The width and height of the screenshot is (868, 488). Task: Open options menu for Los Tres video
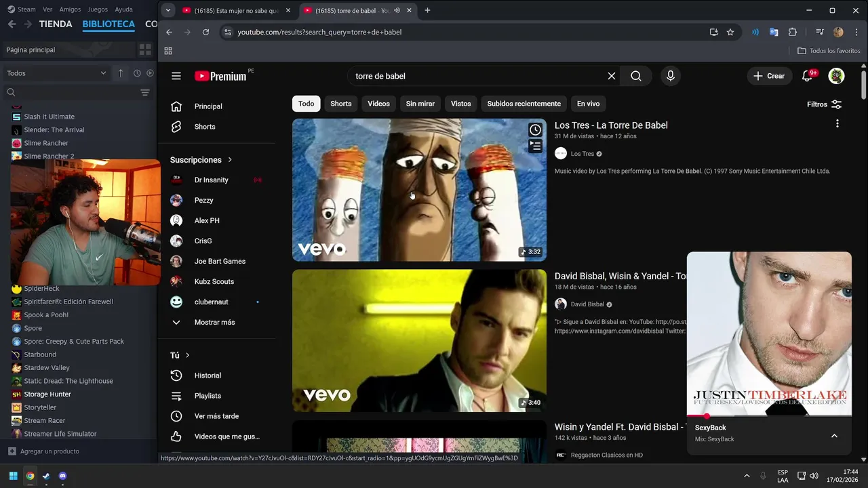837,123
